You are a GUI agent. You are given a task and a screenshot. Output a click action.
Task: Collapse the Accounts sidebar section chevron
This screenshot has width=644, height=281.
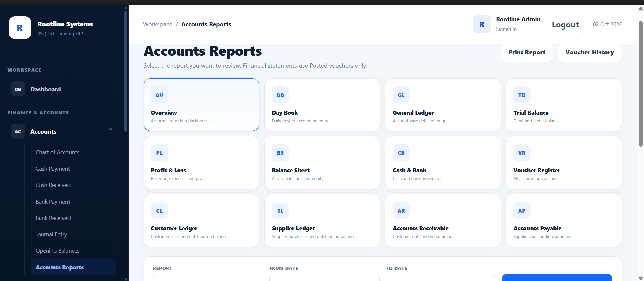tap(110, 130)
